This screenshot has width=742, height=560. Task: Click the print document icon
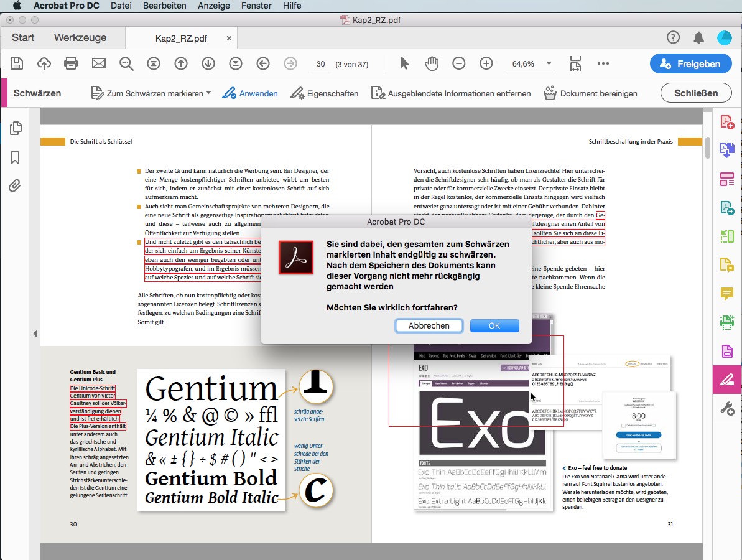[x=71, y=63]
